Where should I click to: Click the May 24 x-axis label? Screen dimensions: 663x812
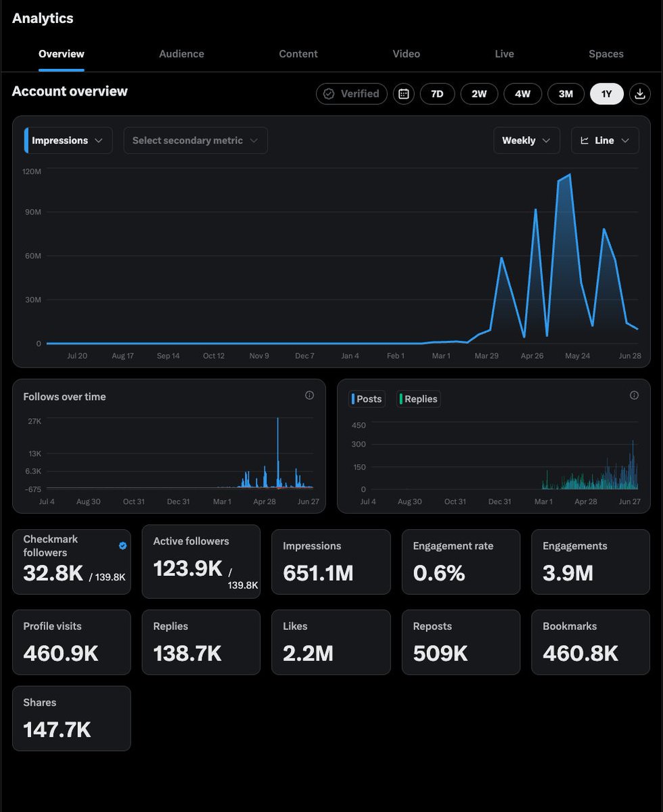[x=578, y=356]
